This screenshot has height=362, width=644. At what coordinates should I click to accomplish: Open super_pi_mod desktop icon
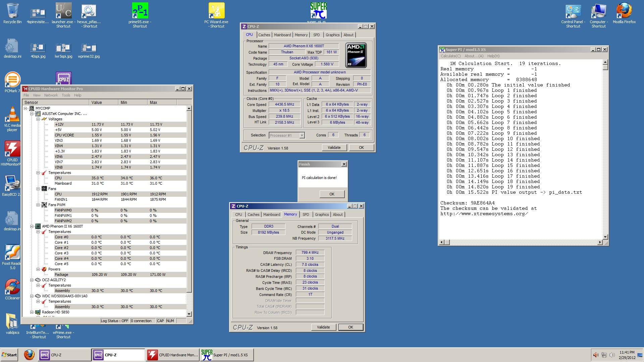[318, 13]
